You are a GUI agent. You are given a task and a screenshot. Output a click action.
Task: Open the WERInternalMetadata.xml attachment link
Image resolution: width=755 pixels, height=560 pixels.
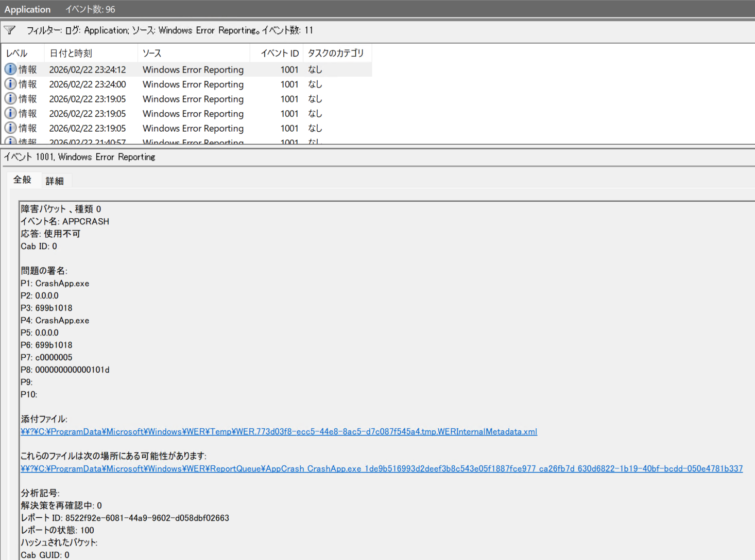pos(279,432)
